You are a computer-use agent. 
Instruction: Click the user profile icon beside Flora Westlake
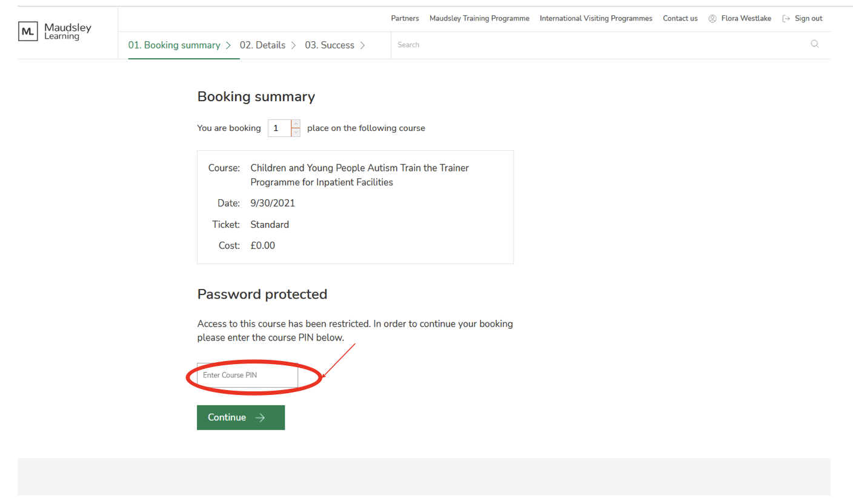pyautogui.click(x=712, y=19)
